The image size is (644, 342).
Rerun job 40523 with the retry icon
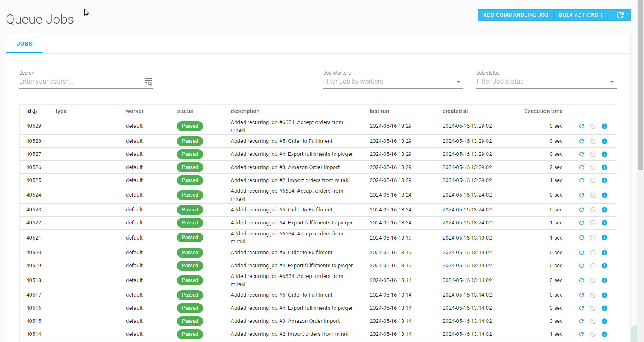(x=581, y=210)
